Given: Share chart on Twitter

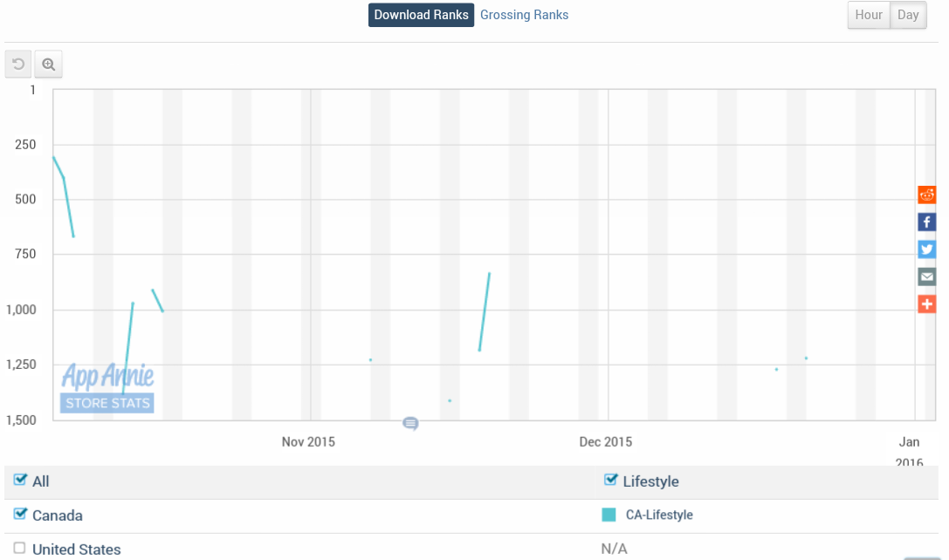Looking at the screenshot, I should tap(926, 249).
